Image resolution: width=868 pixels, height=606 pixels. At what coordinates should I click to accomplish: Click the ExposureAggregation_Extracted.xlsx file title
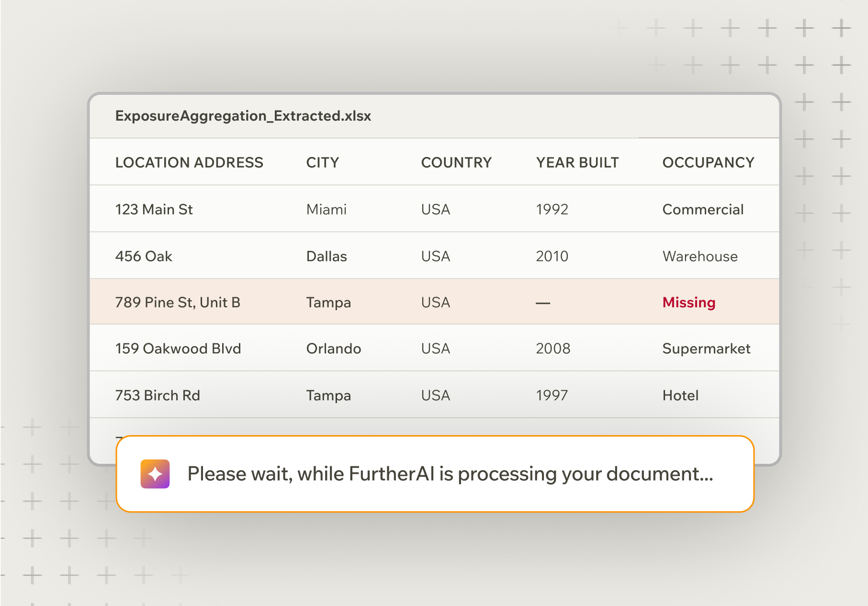tap(243, 116)
